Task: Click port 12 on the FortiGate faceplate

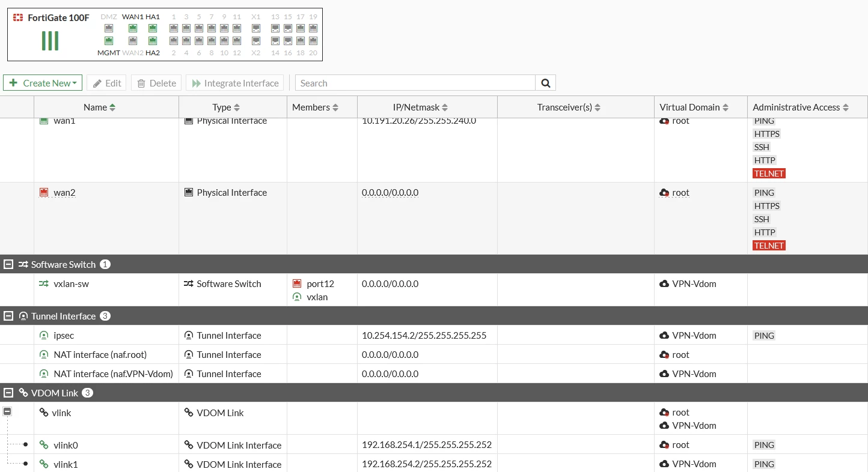Action: tap(237, 41)
